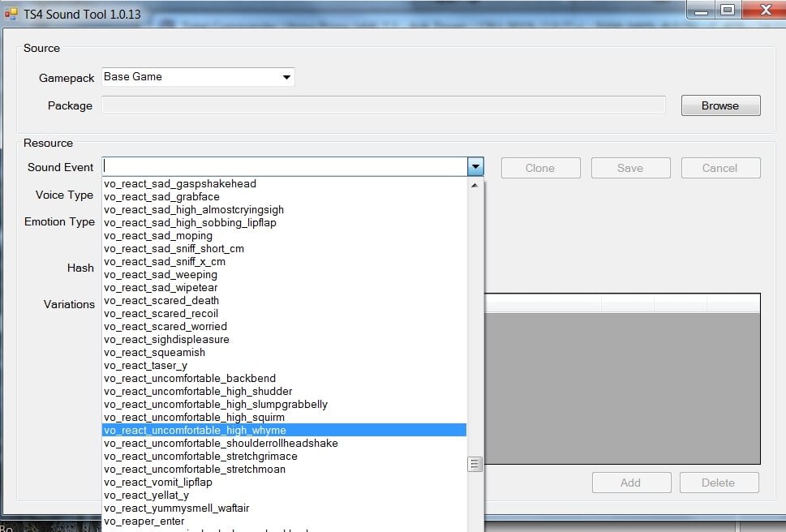The image size is (786, 532).
Task: Select vo_react_sighdispleasure
Action: click(284, 340)
